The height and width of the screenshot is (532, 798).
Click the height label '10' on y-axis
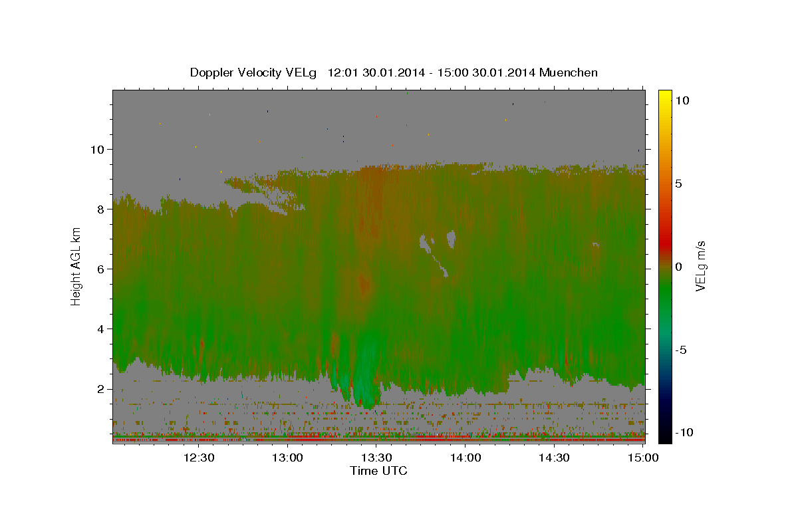click(98, 149)
